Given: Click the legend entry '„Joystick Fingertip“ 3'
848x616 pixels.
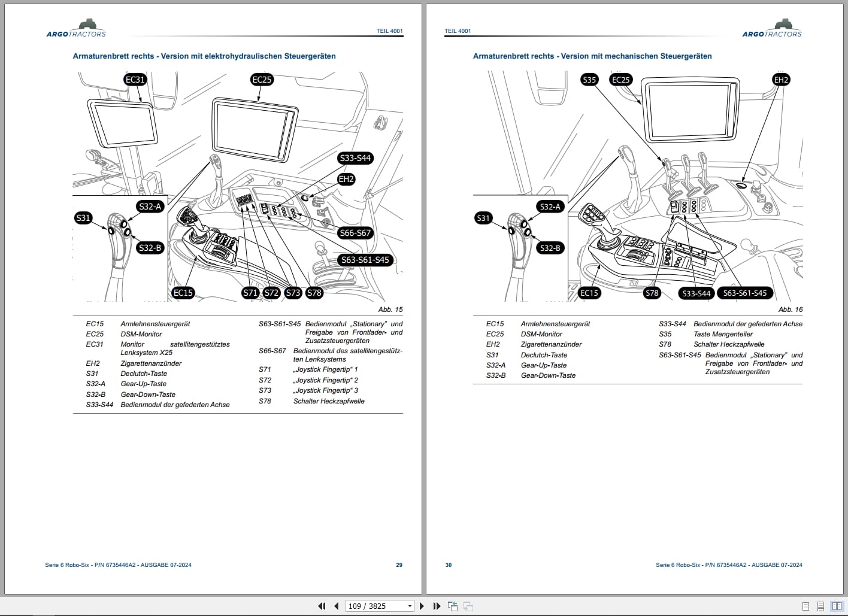Looking at the screenshot, I should coord(325,390).
